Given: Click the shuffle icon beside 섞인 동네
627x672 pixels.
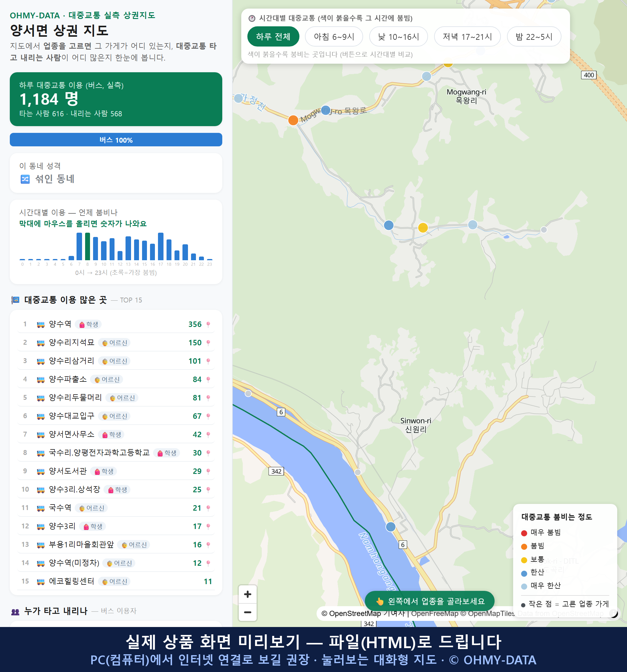Looking at the screenshot, I should point(25,179).
